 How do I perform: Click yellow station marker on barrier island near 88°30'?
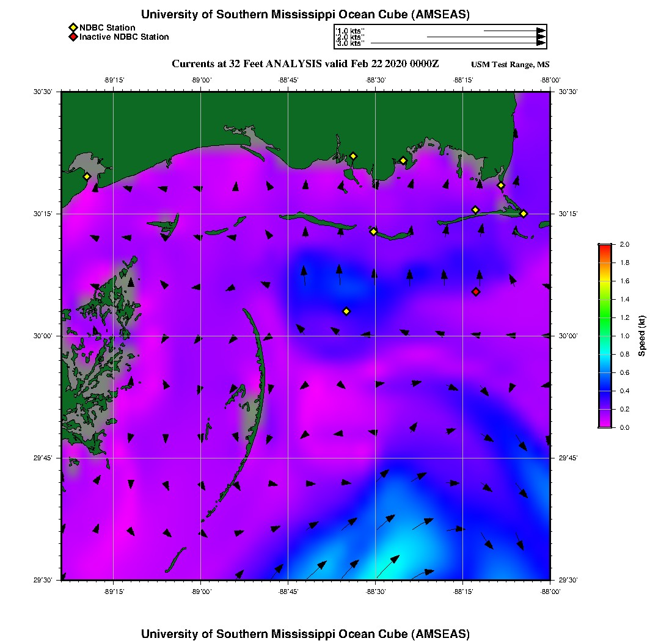click(373, 231)
